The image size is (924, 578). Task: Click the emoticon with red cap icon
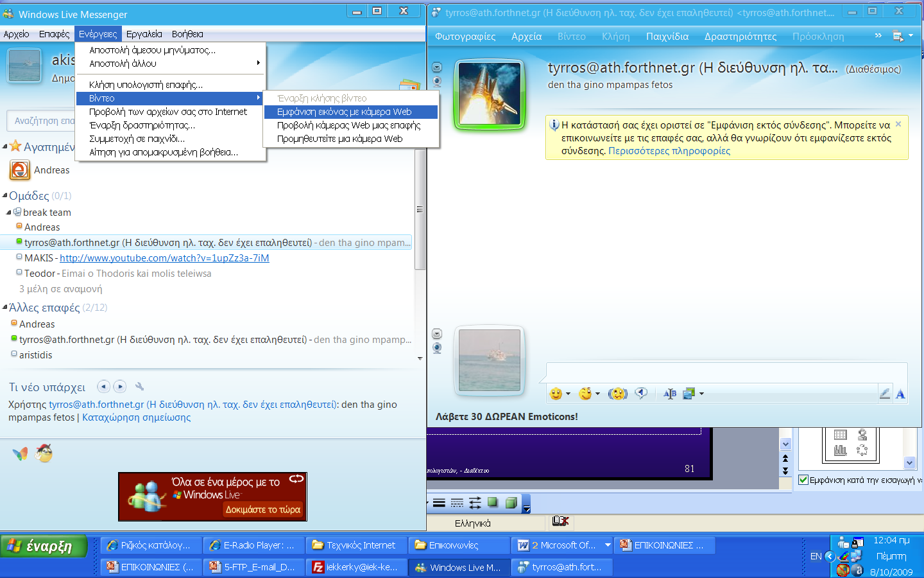click(44, 453)
